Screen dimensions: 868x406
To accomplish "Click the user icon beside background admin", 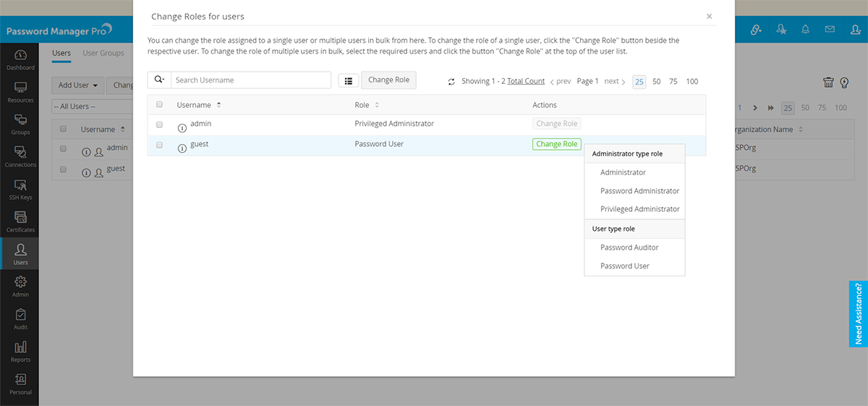I will [99, 153].
